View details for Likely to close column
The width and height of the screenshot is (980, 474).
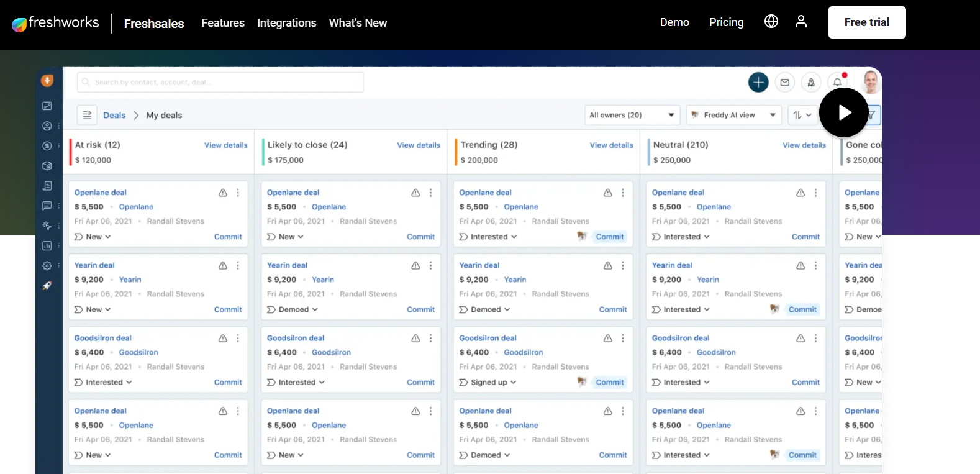[x=419, y=145]
